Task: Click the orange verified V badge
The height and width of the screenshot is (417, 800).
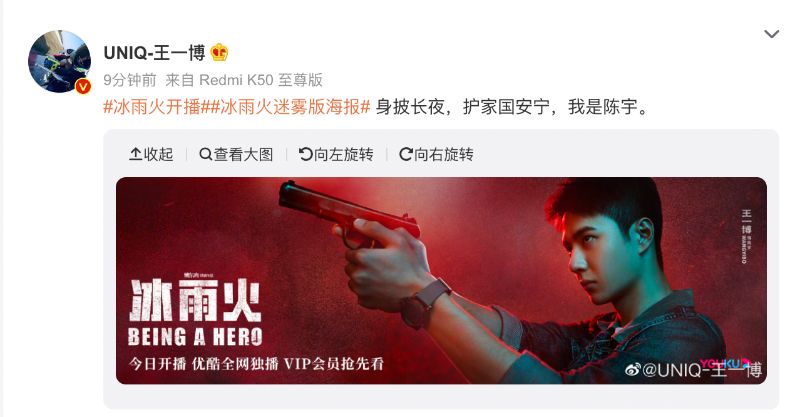Action: [83, 86]
